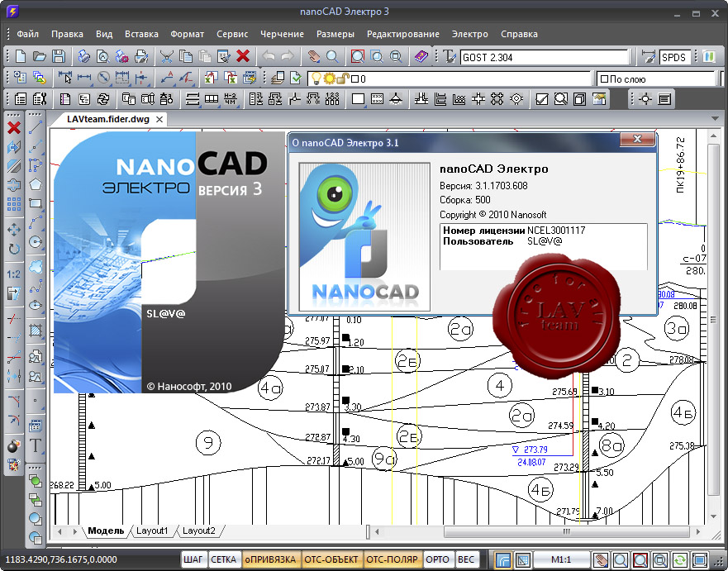Toggle оПРИВЯЗКА object snap

click(x=270, y=559)
